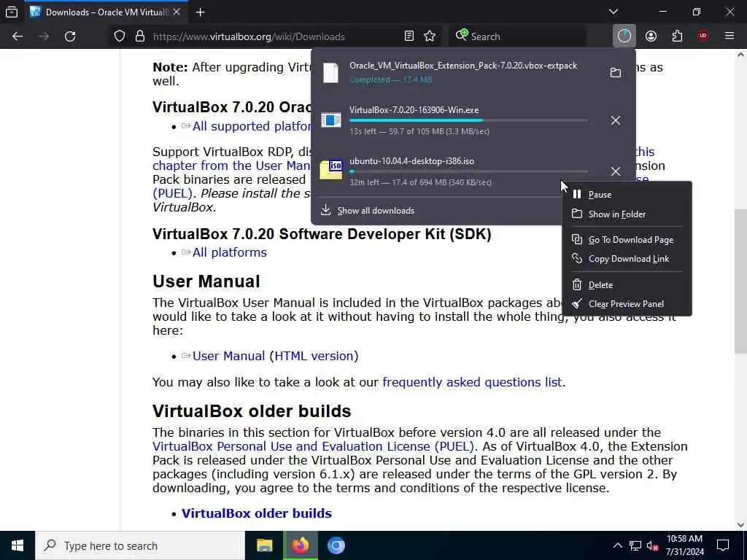
Task: Click the scrollbar up arrow
Action: 740,54
